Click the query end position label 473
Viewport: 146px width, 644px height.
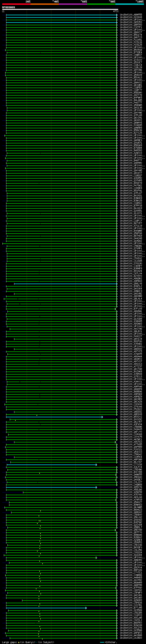115,11
